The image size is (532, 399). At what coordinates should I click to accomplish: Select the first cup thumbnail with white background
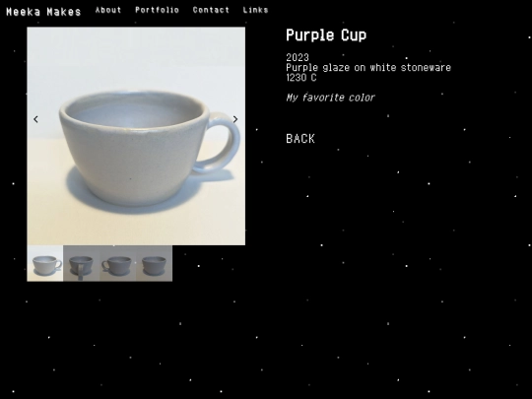click(45, 263)
